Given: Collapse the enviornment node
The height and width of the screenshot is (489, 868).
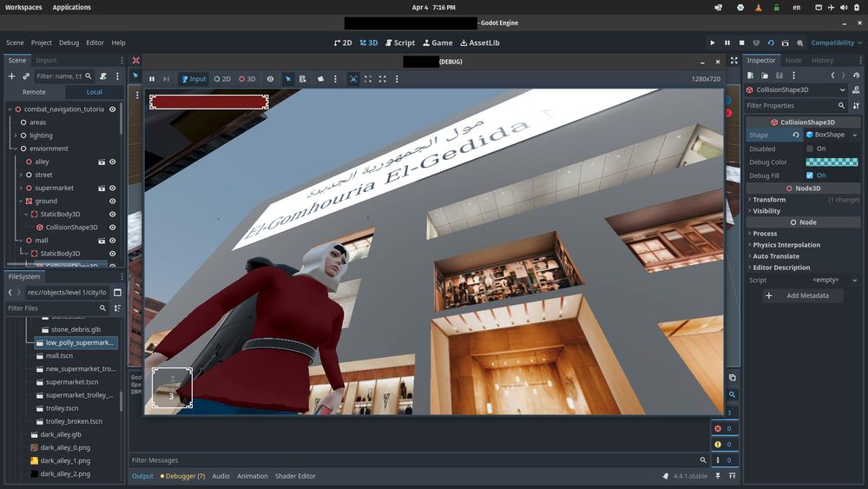Looking at the screenshot, I should pyautogui.click(x=15, y=149).
